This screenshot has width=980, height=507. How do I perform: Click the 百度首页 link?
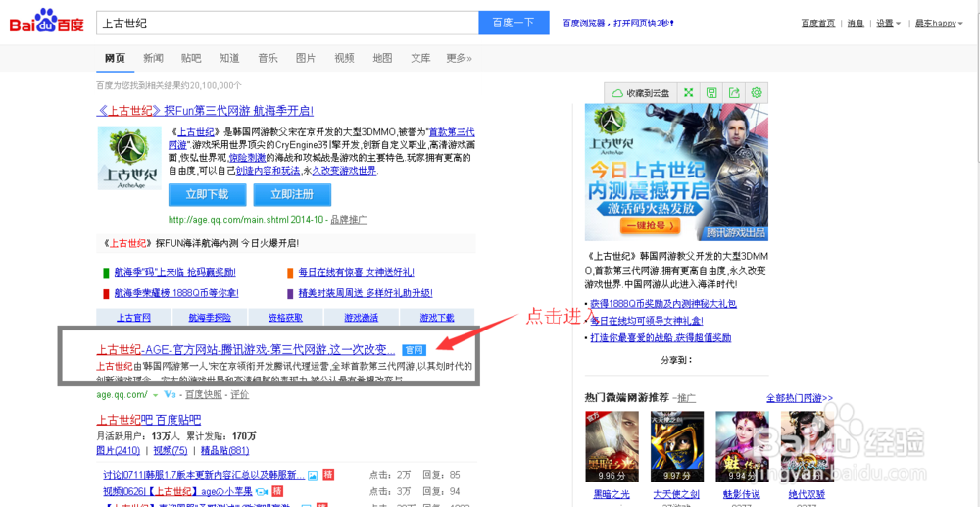click(818, 24)
